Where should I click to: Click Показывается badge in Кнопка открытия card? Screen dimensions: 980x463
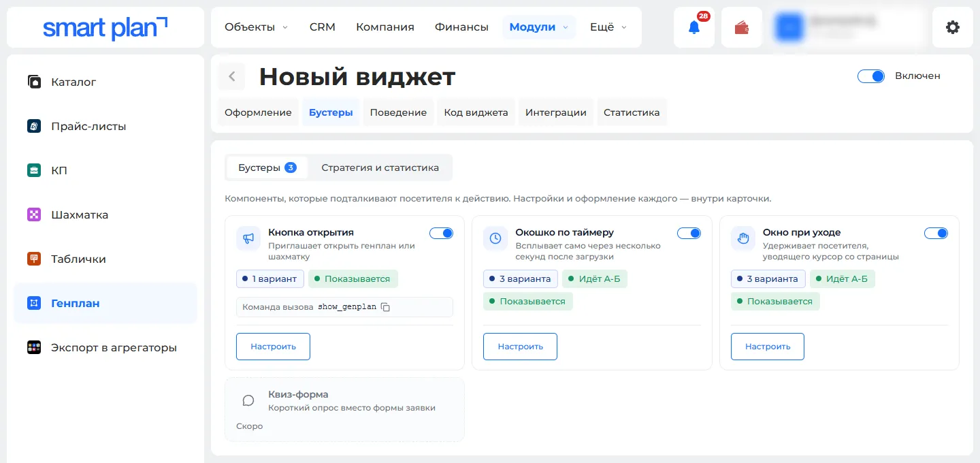pos(353,278)
